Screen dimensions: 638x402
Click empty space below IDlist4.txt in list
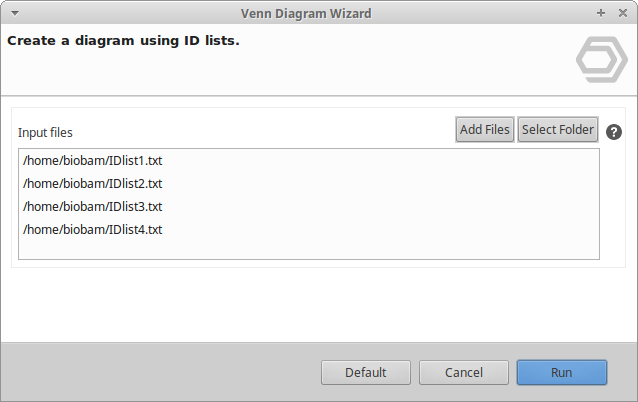pos(300,248)
